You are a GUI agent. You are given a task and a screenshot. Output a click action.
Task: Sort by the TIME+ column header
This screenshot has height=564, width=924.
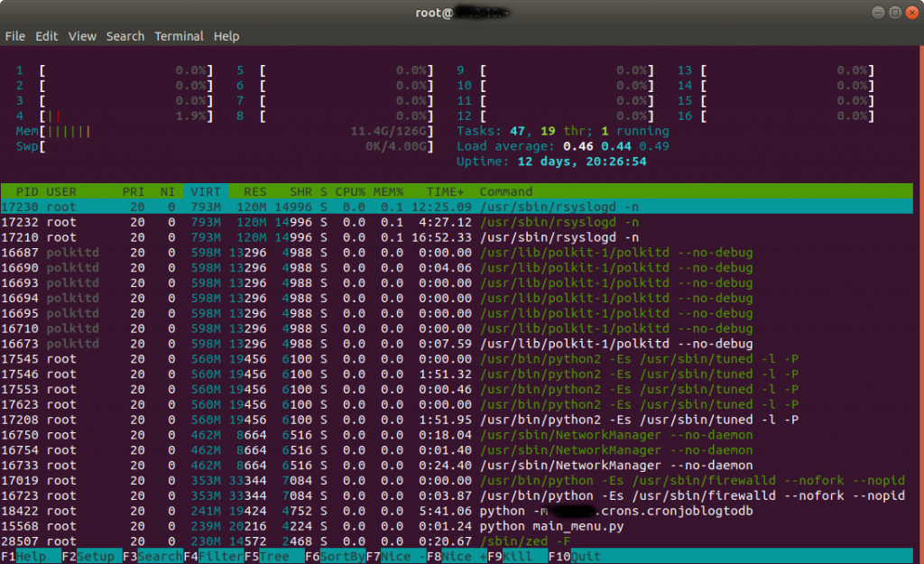tap(445, 191)
